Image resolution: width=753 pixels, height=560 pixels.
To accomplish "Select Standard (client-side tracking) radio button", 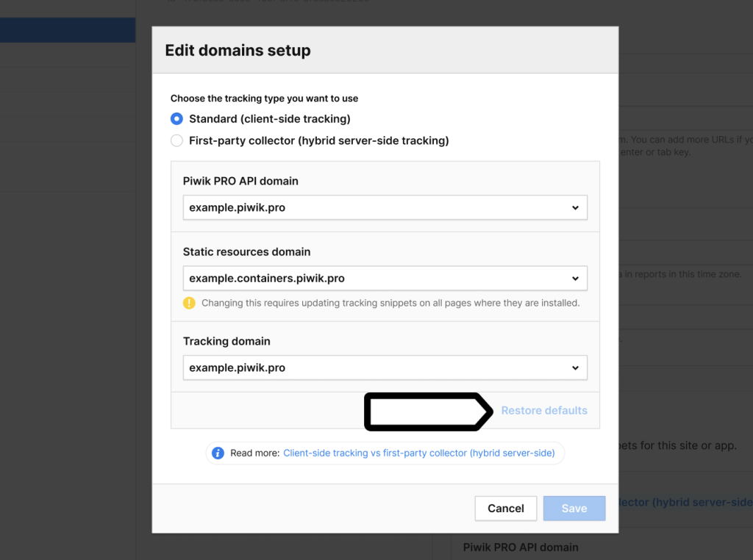I will [176, 118].
